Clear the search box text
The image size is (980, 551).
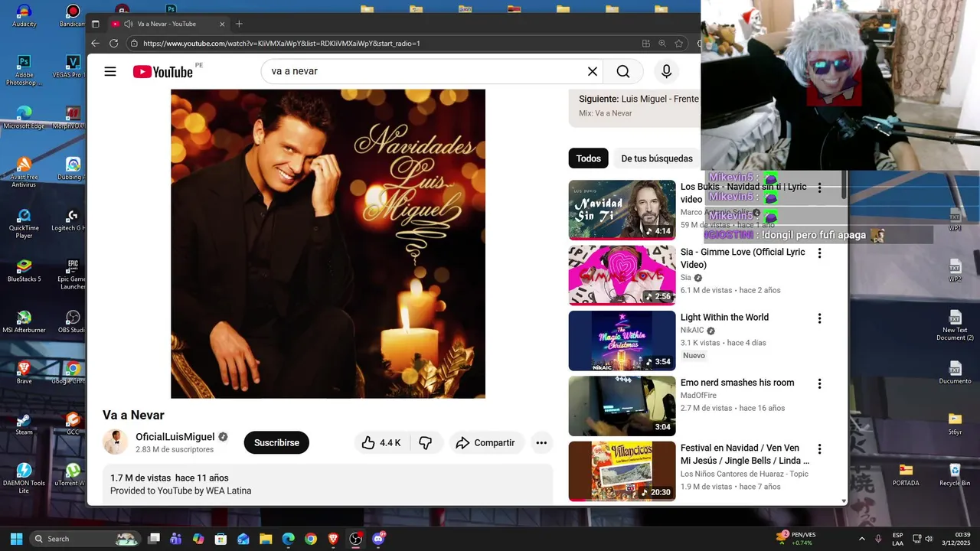tap(592, 71)
